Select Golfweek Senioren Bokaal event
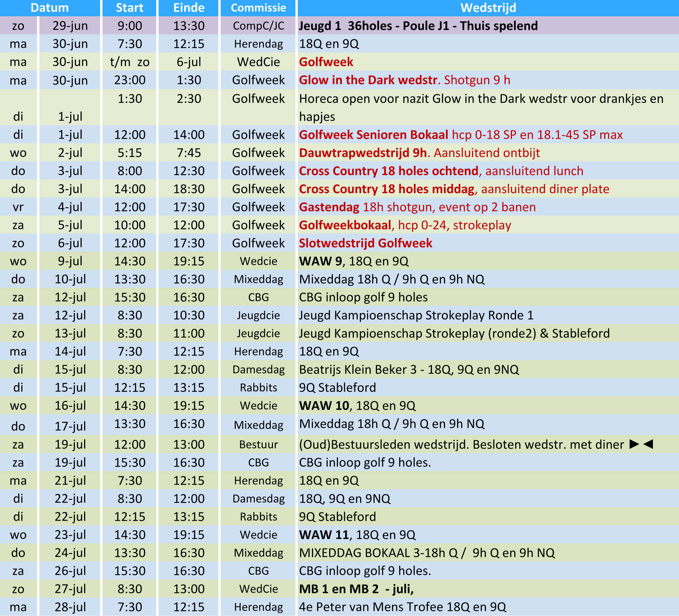 coord(373,135)
